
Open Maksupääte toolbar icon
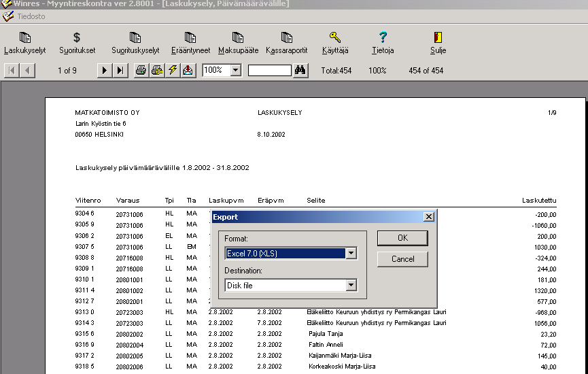[x=238, y=43]
